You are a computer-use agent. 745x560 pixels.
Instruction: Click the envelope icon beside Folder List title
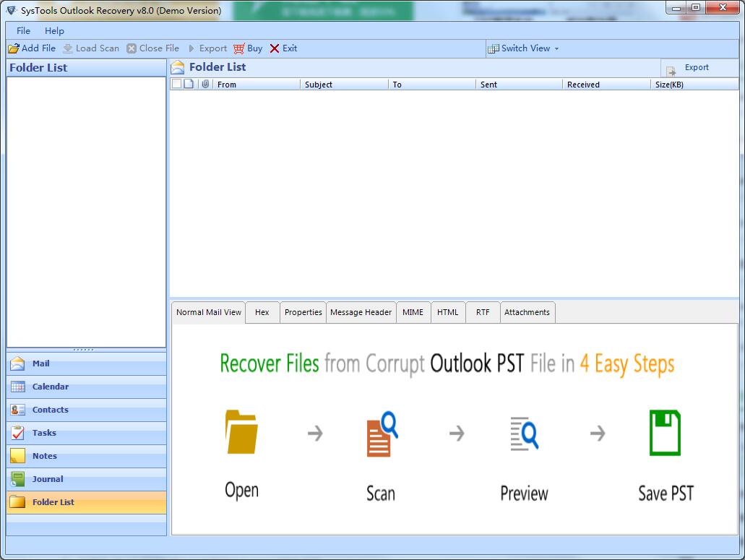pyautogui.click(x=178, y=67)
